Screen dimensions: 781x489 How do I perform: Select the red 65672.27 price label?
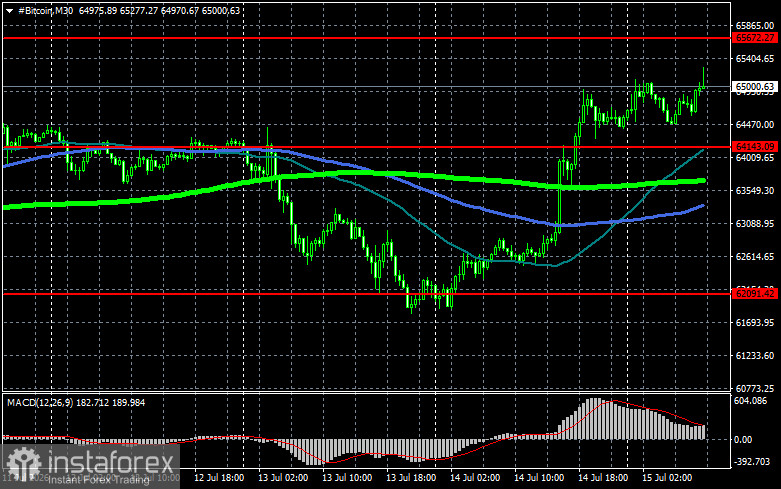[755, 38]
